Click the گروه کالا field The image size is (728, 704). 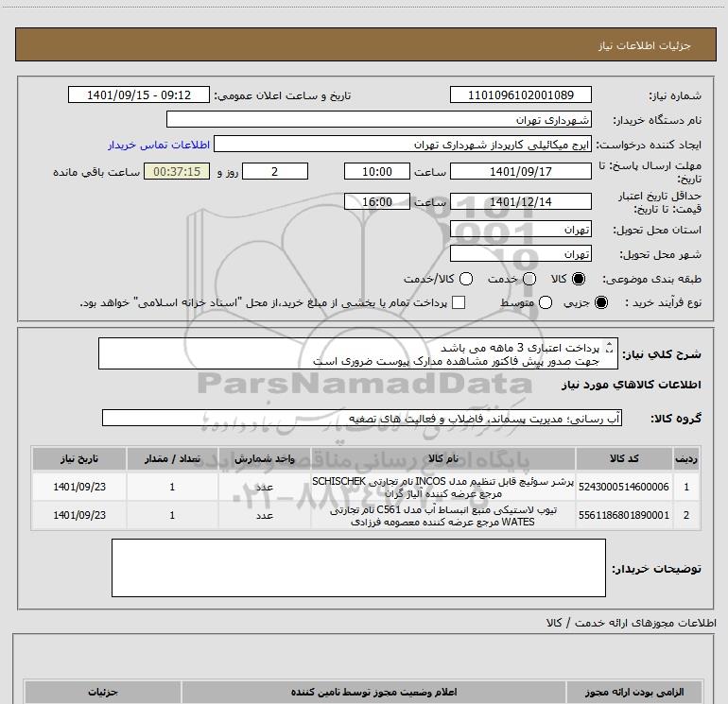point(362,418)
